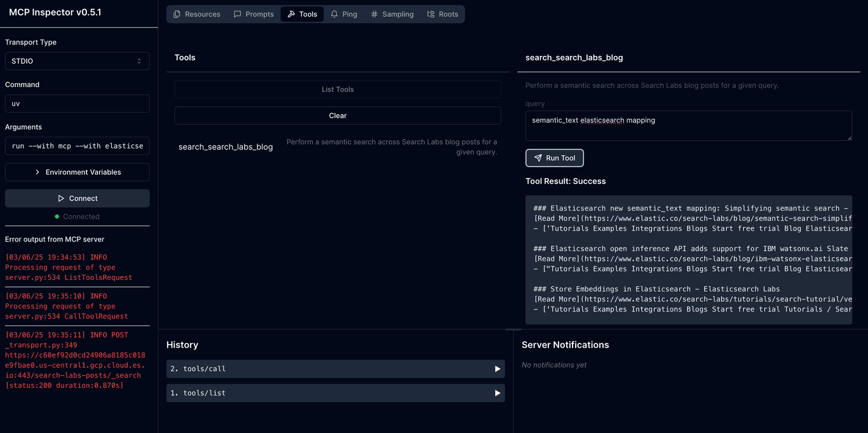Click the Connect play icon
868x433 pixels.
61,198
